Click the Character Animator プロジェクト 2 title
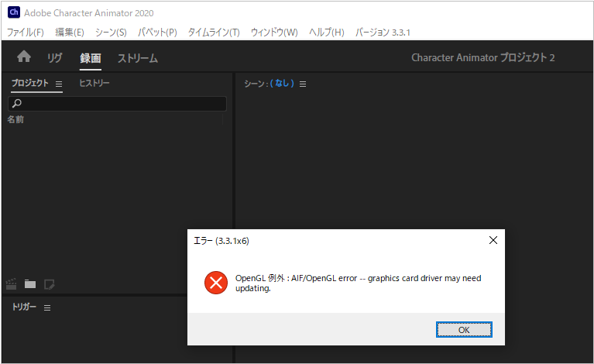 click(483, 57)
